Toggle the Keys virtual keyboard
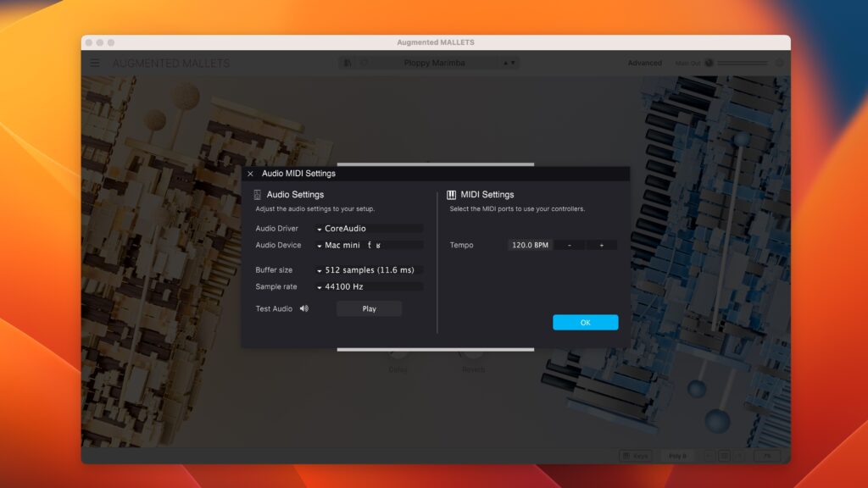Viewport: 868px width, 488px height. tap(635, 456)
